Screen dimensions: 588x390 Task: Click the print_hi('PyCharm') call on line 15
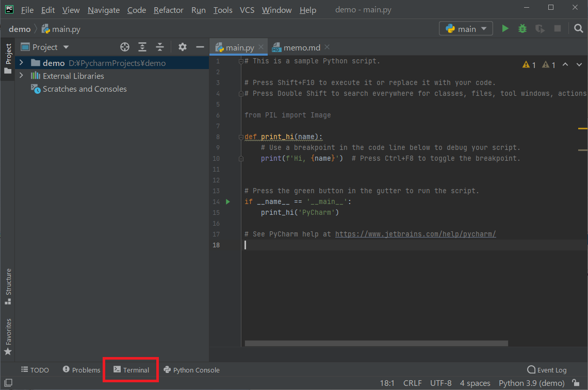click(x=300, y=212)
